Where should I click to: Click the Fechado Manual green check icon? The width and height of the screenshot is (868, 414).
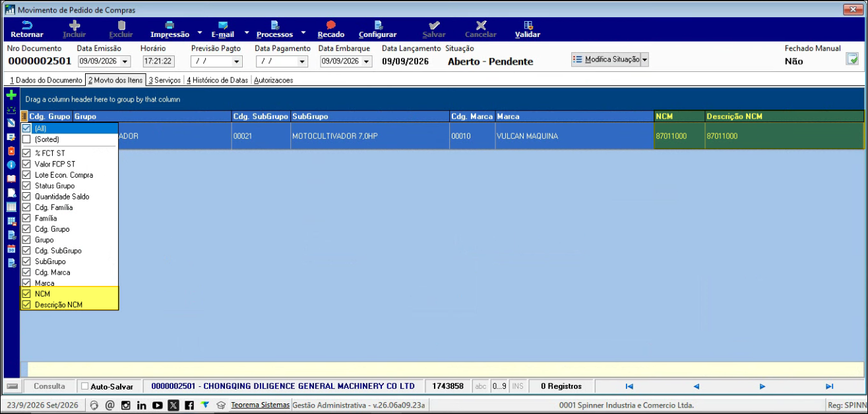[852, 59]
